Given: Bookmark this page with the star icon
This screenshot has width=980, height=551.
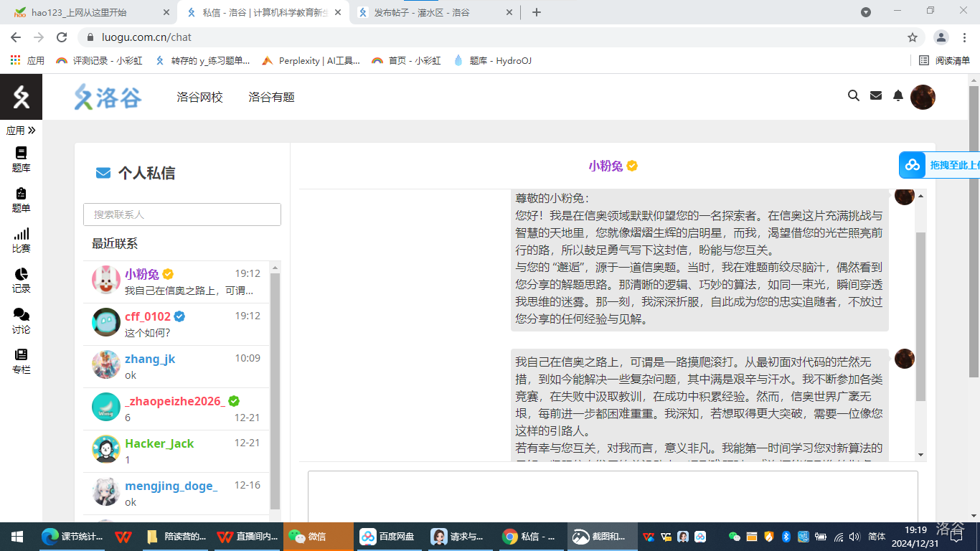Looking at the screenshot, I should coord(912,37).
